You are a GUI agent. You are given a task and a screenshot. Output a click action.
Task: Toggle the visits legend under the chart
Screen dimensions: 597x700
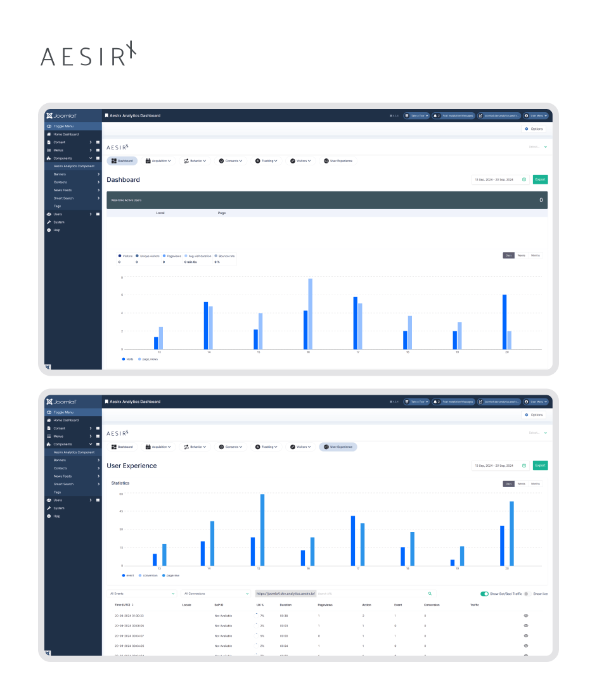129,359
